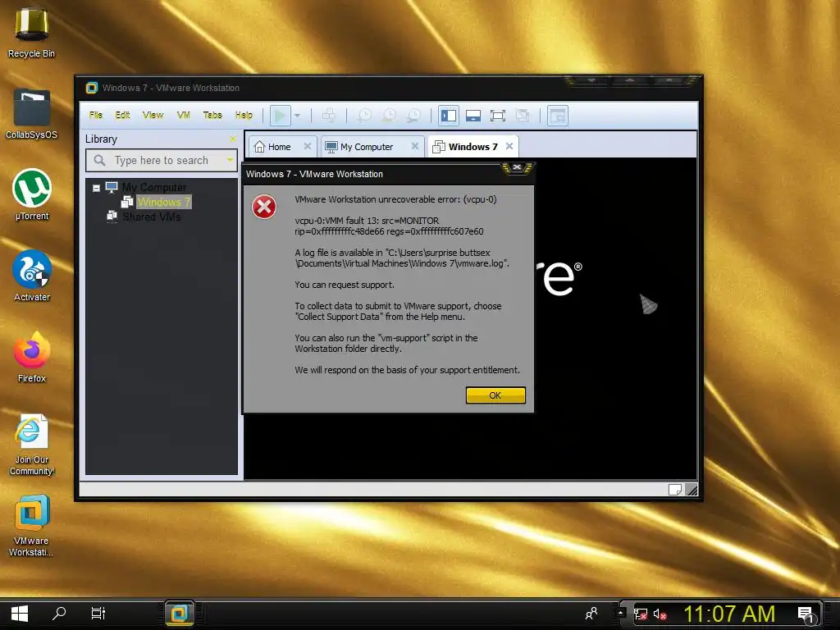Screen dimensions: 840x630
Task: Show hidden system tray icons
Action: 620,612
